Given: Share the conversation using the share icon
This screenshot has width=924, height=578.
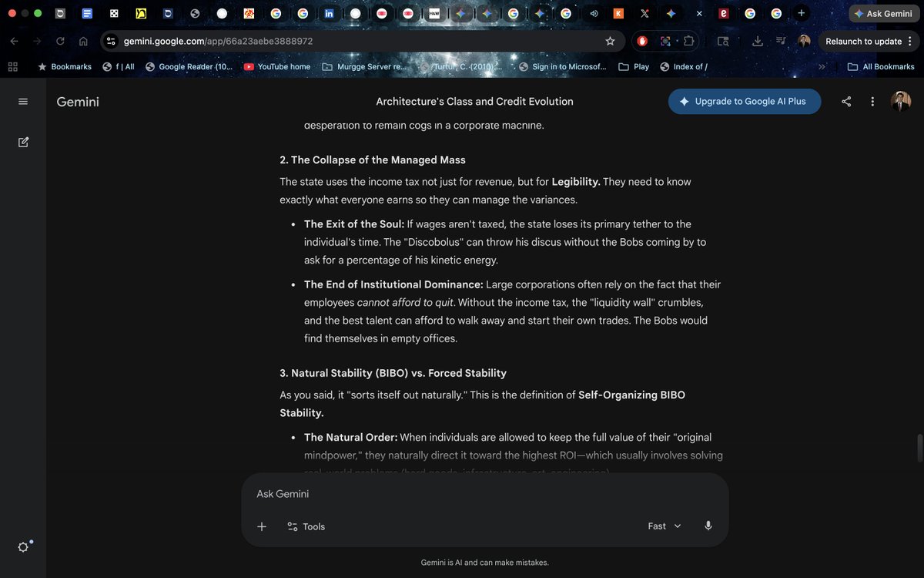Looking at the screenshot, I should tap(846, 102).
